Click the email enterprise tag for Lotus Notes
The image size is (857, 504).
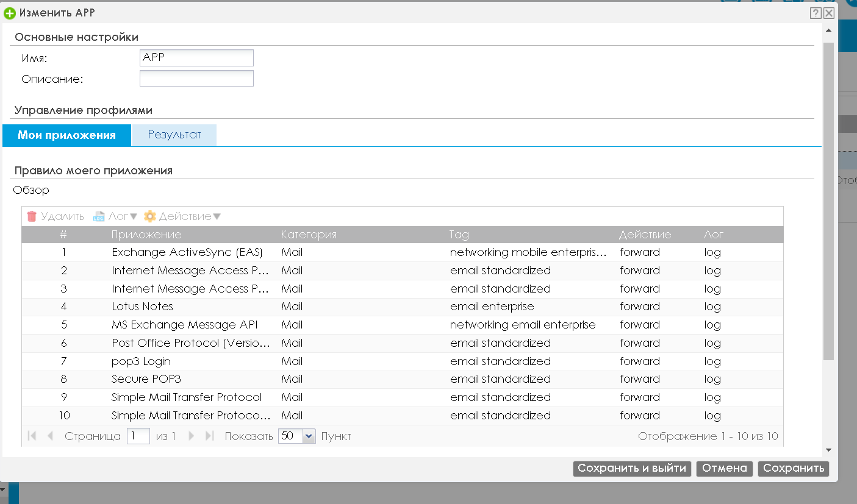pyautogui.click(x=492, y=307)
